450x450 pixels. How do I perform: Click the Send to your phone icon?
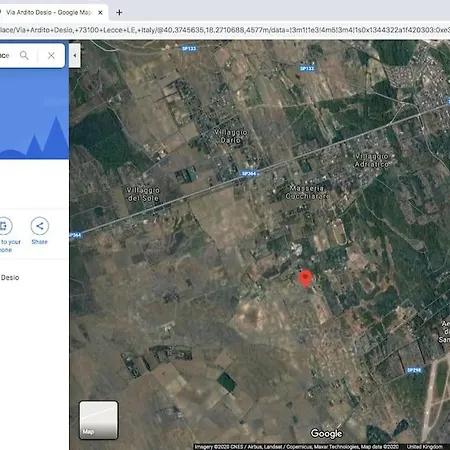click(x=4, y=226)
